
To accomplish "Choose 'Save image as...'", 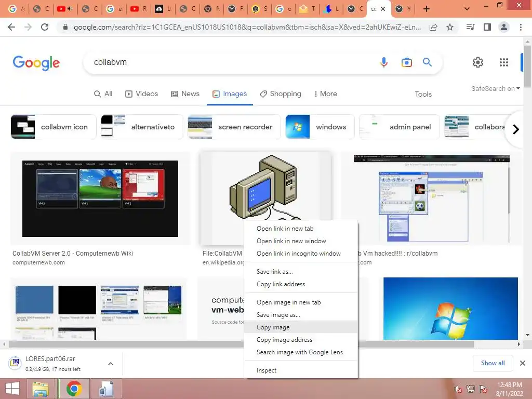I will (301, 314).
